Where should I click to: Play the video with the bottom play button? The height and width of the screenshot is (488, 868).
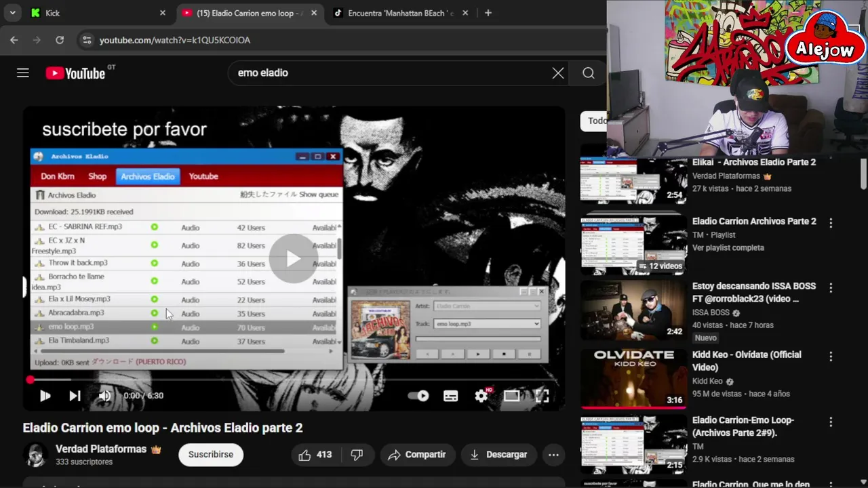(x=45, y=396)
